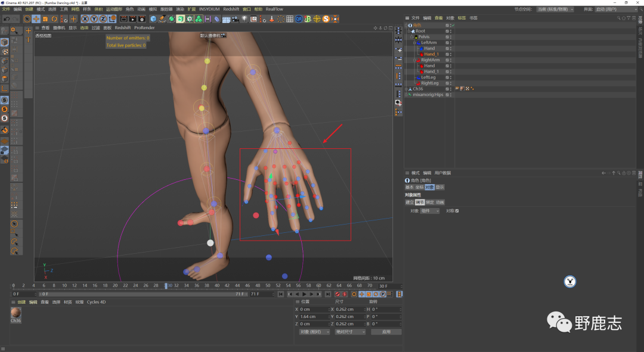Toggle visibility checkbox of Ch36 object
644x352 pixels.
tap(447, 89)
